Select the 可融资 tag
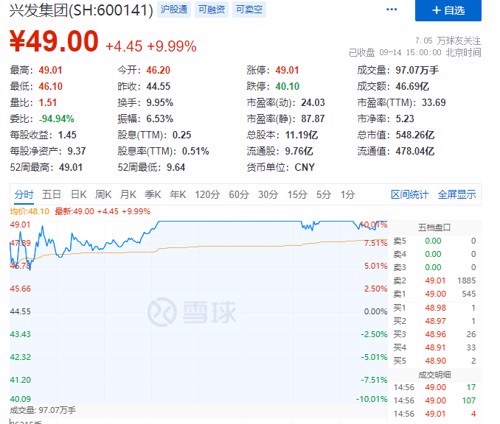 pyautogui.click(x=212, y=9)
